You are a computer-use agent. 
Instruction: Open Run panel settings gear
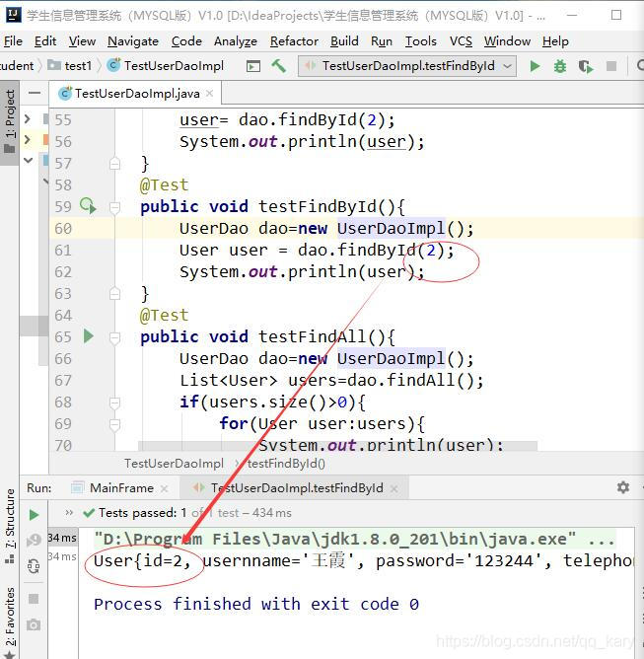pyautogui.click(x=622, y=487)
